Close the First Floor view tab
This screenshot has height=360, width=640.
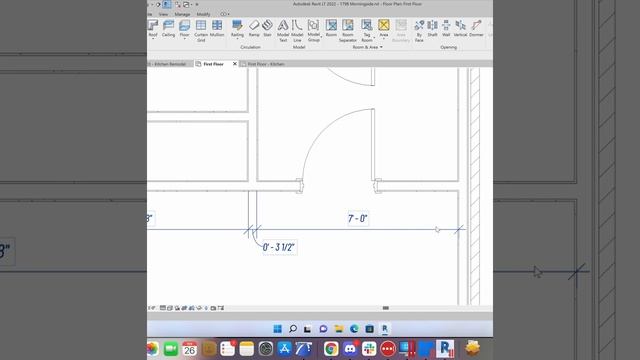tap(235, 64)
